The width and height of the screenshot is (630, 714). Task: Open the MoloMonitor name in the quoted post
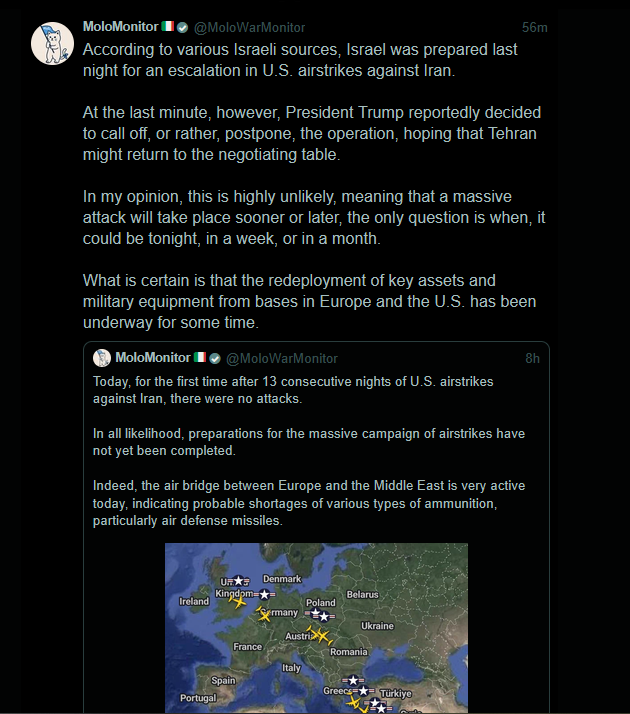152,358
